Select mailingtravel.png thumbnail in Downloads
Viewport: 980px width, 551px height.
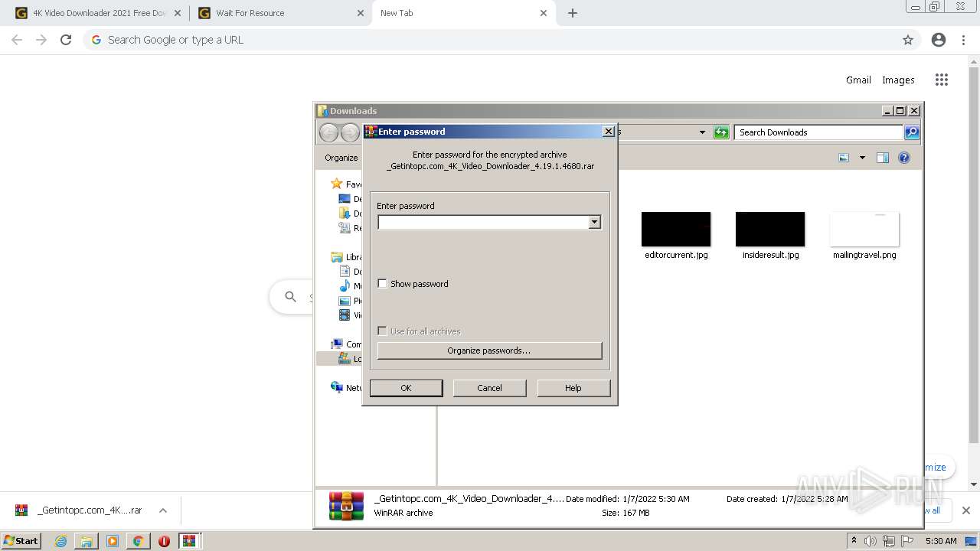[x=864, y=230]
